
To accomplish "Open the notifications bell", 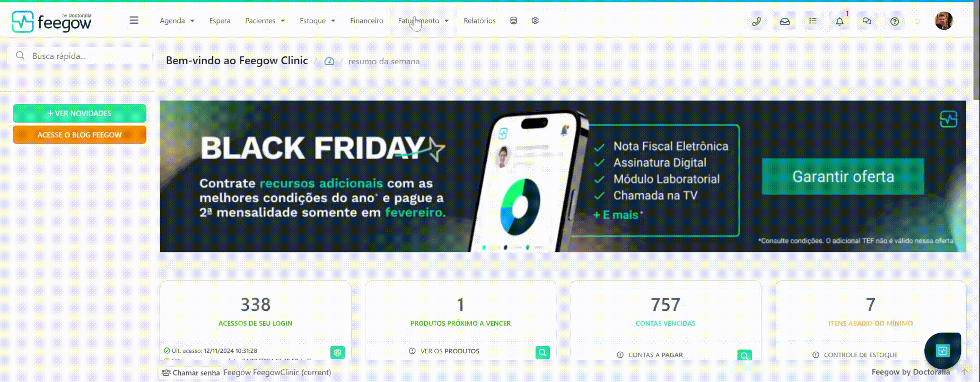I will [x=839, y=21].
